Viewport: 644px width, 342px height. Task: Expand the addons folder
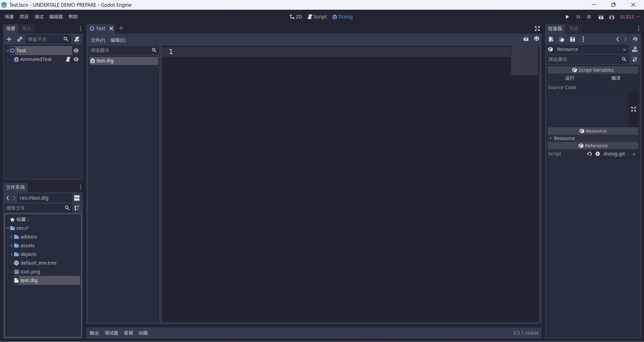(11, 237)
